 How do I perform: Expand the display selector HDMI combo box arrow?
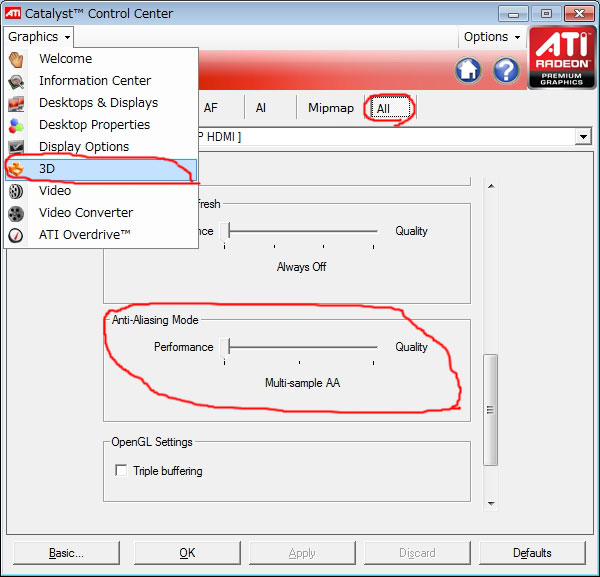[x=583, y=137]
